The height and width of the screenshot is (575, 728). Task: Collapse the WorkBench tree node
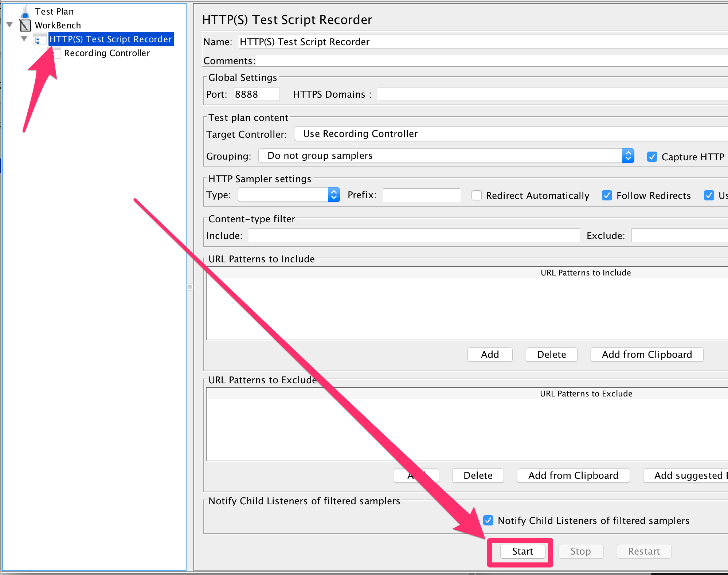(x=10, y=25)
